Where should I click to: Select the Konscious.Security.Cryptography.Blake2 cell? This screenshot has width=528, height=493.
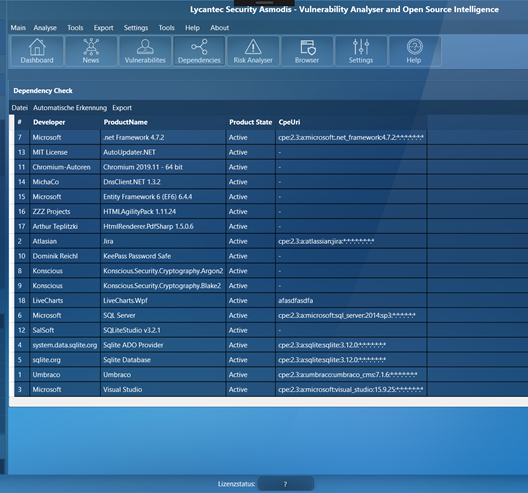163,286
